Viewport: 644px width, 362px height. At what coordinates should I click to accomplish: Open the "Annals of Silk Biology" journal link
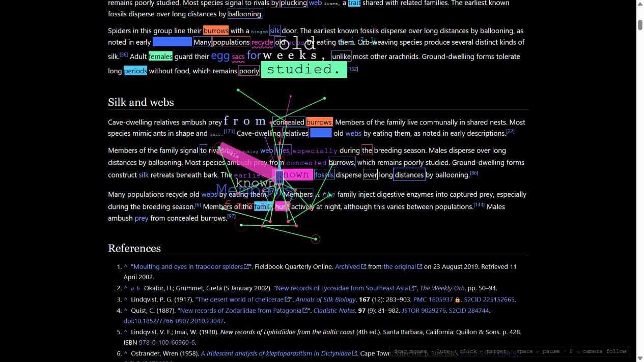(325, 299)
